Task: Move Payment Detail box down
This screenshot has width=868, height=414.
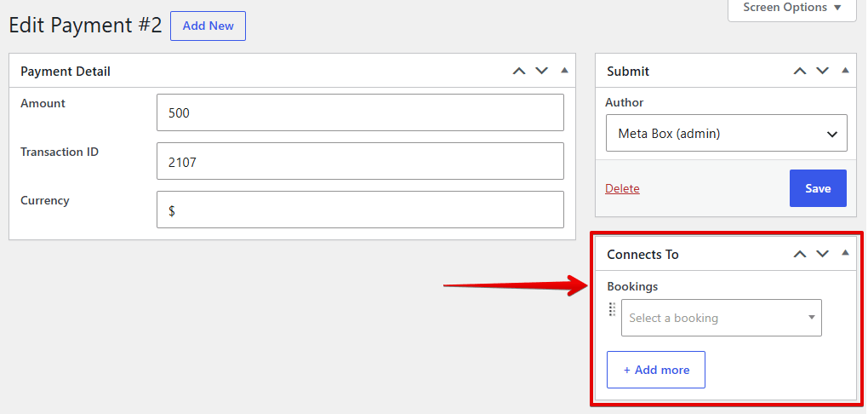Action: pyautogui.click(x=541, y=71)
